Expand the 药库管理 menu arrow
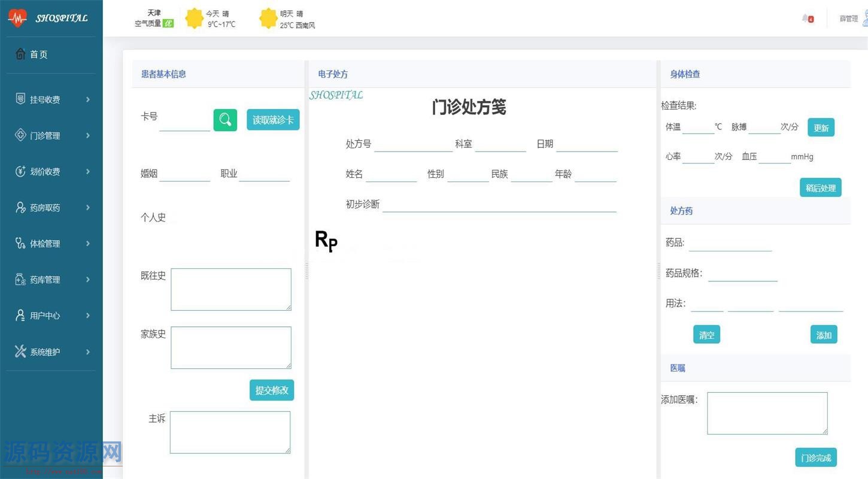This screenshot has width=868, height=479. (x=88, y=279)
